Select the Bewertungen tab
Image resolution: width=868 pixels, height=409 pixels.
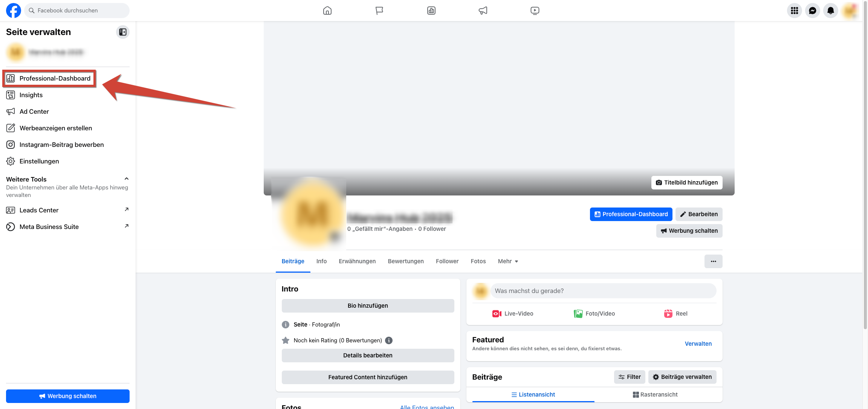[405, 261]
